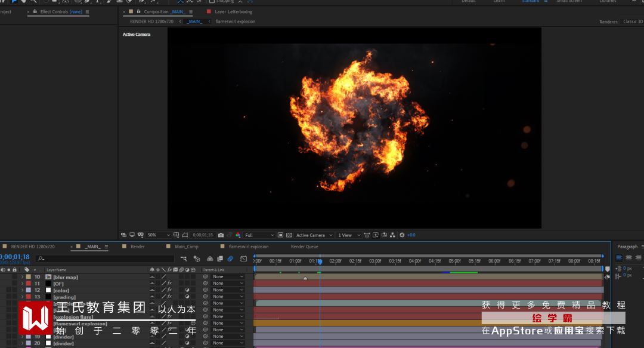Expand the blur map layer properties
The image size is (644, 348).
(23, 277)
